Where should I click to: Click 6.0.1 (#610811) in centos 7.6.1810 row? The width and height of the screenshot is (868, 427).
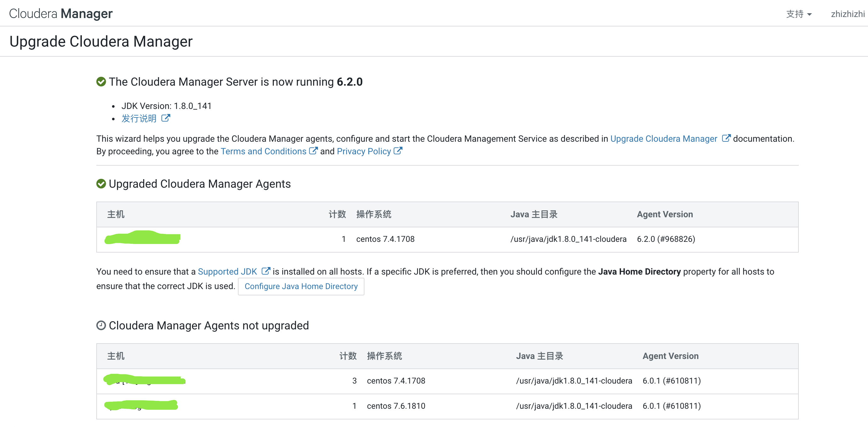672,406
